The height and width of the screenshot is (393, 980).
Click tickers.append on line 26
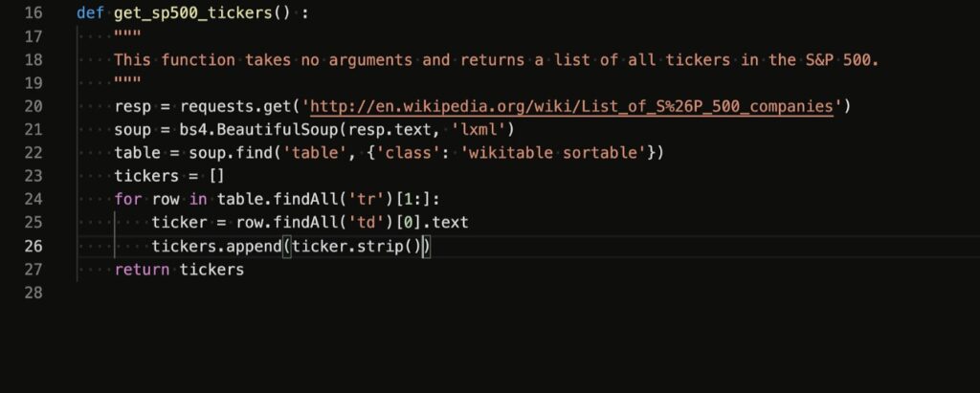click(216, 246)
